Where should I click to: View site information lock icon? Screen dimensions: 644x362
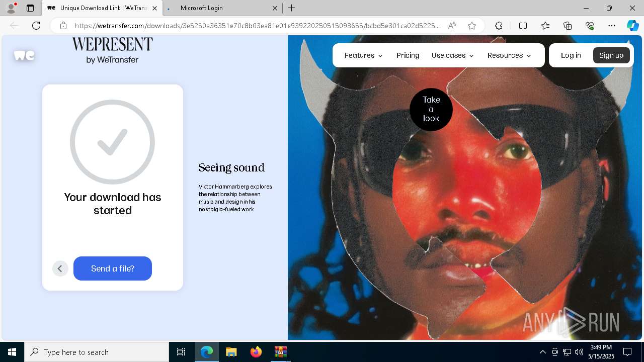pyautogui.click(x=63, y=26)
